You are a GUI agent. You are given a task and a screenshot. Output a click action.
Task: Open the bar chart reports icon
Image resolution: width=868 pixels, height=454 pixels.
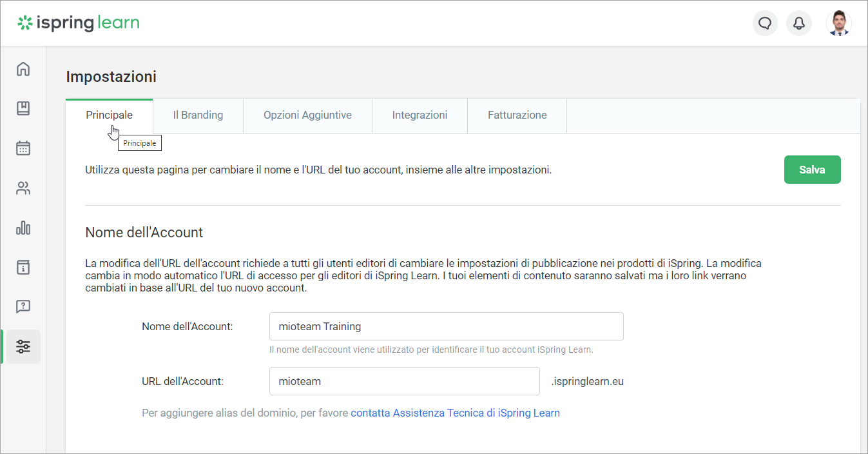pos(23,228)
